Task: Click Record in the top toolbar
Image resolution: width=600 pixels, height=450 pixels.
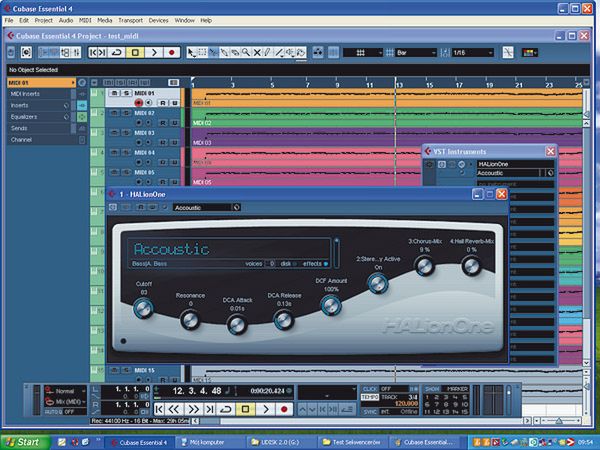Action: [172, 52]
